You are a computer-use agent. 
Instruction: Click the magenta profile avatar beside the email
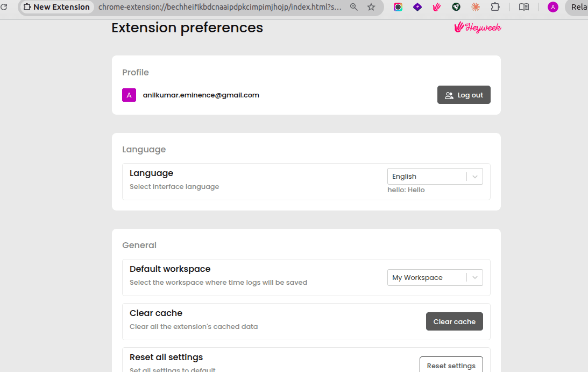(x=129, y=95)
